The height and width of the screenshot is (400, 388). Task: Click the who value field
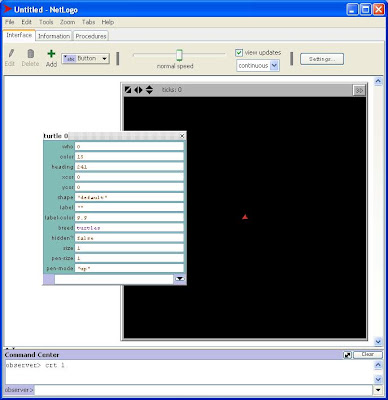[x=129, y=146]
